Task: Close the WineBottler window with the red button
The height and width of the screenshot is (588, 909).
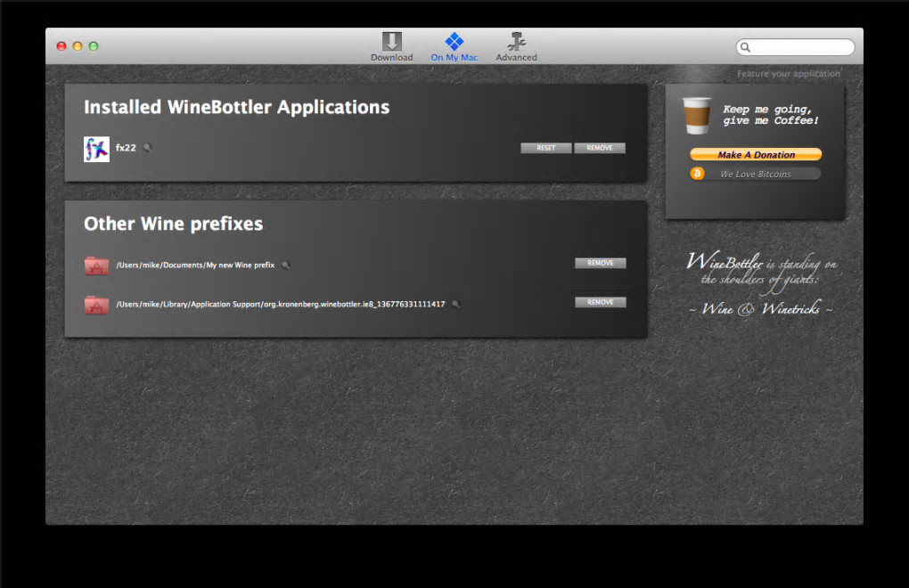Action: coord(61,45)
